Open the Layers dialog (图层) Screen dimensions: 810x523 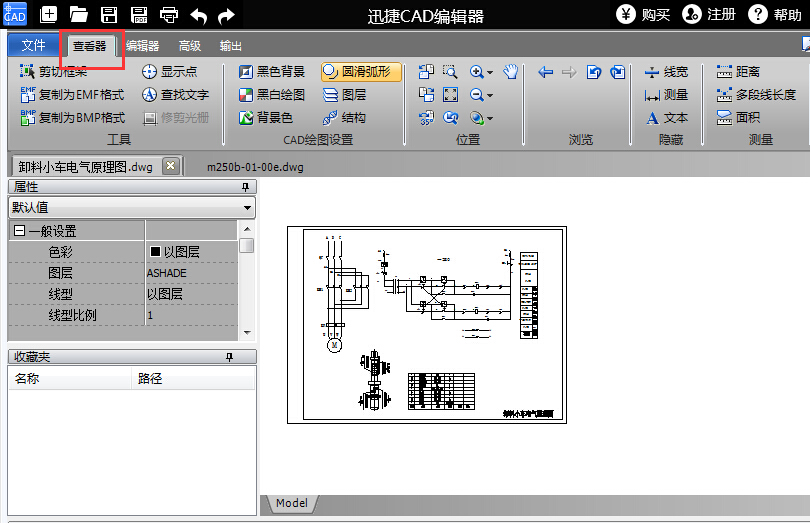click(x=344, y=95)
